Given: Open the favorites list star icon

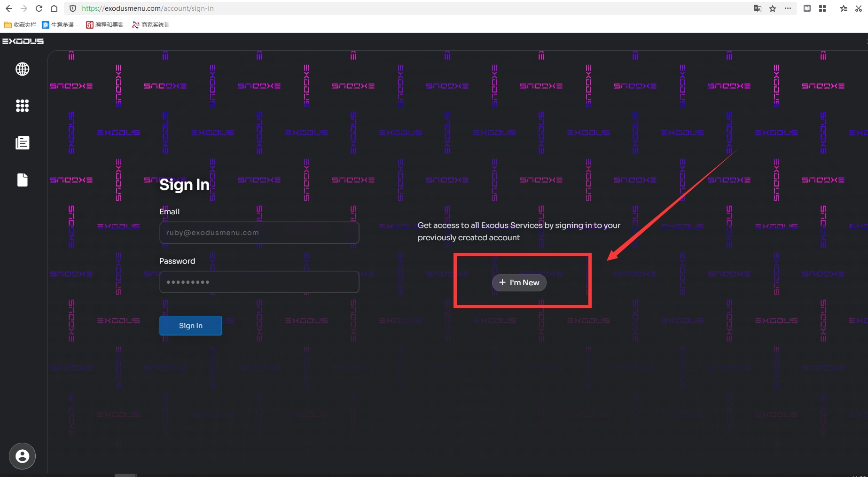Looking at the screenshot, I should [844, 8].
